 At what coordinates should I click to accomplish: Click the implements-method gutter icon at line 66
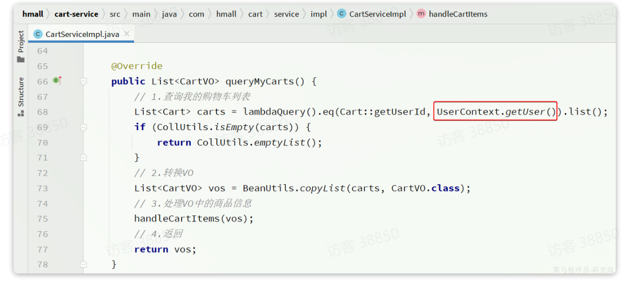[x=57, y=81]
